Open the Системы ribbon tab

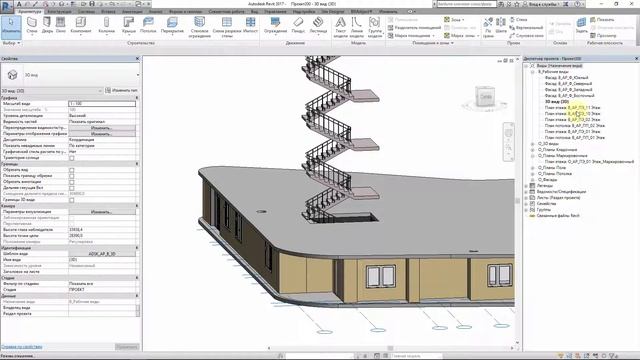(86, 12)
